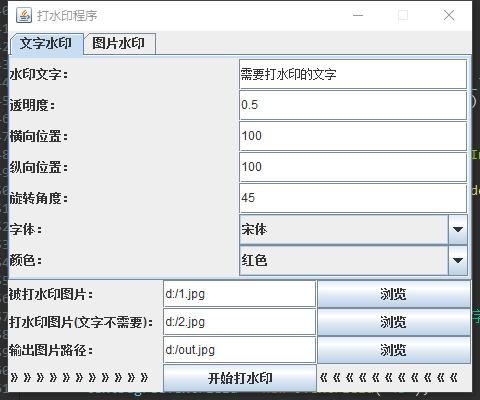
Task: Browse for the 被打水印图片 file
Action: click(394, 294)
